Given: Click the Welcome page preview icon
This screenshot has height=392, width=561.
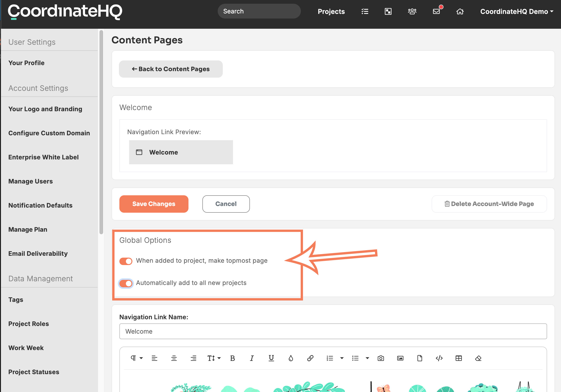Looking at the screenshot, I should tap(139, 152).
